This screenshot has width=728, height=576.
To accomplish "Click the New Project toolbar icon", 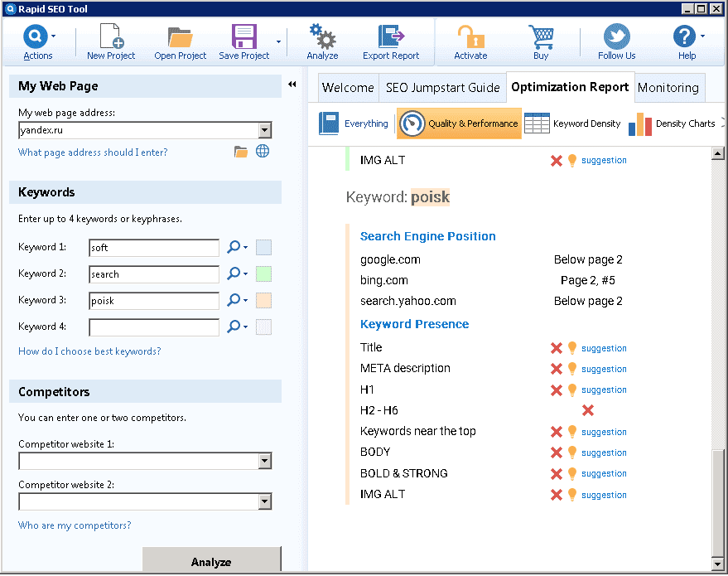I will (111, 38).
